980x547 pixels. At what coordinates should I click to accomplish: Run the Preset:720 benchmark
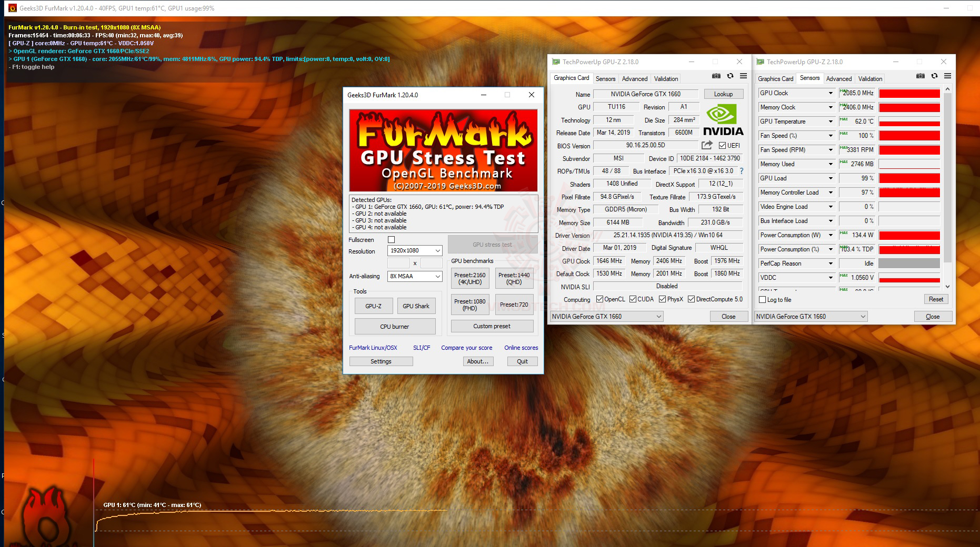point(514,305)
